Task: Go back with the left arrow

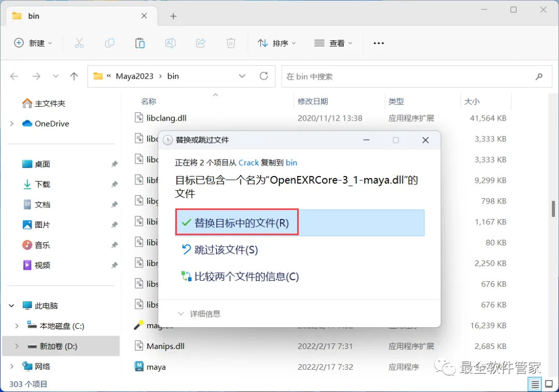Action: (14, 76)
